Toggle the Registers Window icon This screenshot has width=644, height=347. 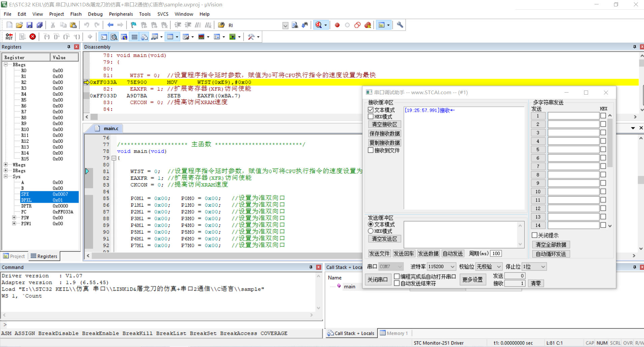pos(134,37)
